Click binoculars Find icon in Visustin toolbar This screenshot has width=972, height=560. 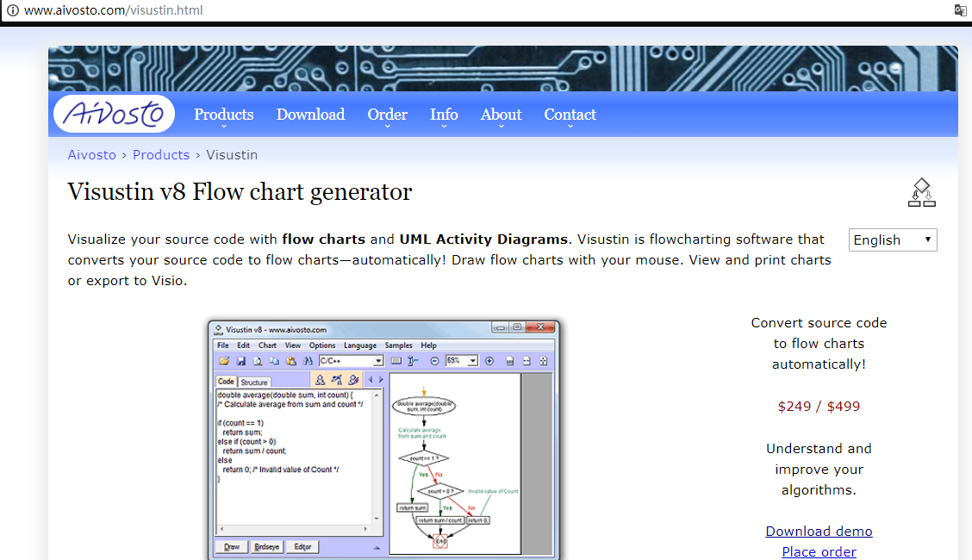pyautogui.click(x=308, y=361)
